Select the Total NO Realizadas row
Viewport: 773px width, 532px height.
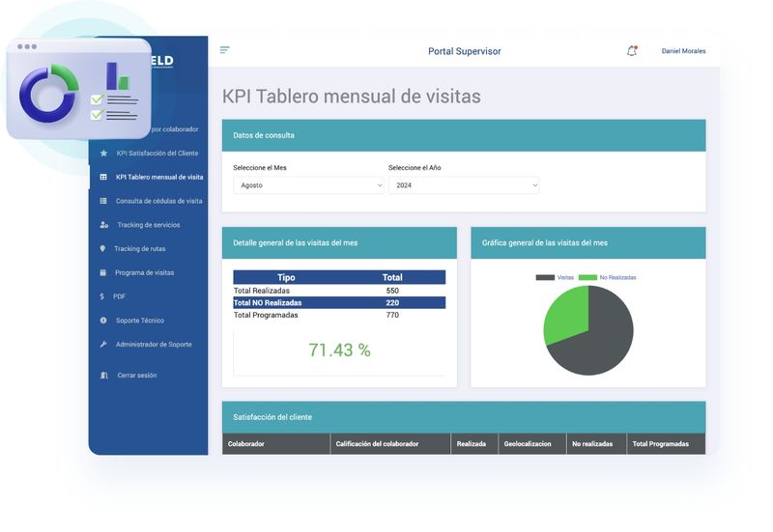point(339,302)
